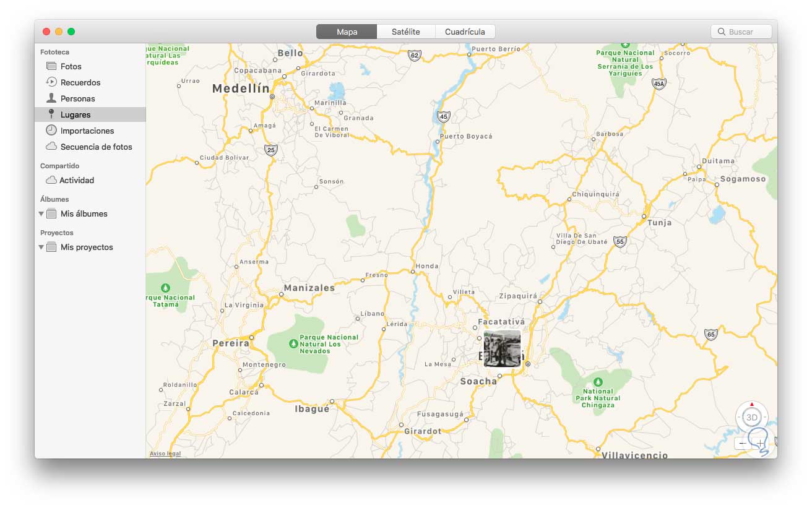Image resolution: width=812 pixels, height=508 pixels.
Task: Collapse the Mis proyectos disclosure triangle
Action: [x=41, y=247]
